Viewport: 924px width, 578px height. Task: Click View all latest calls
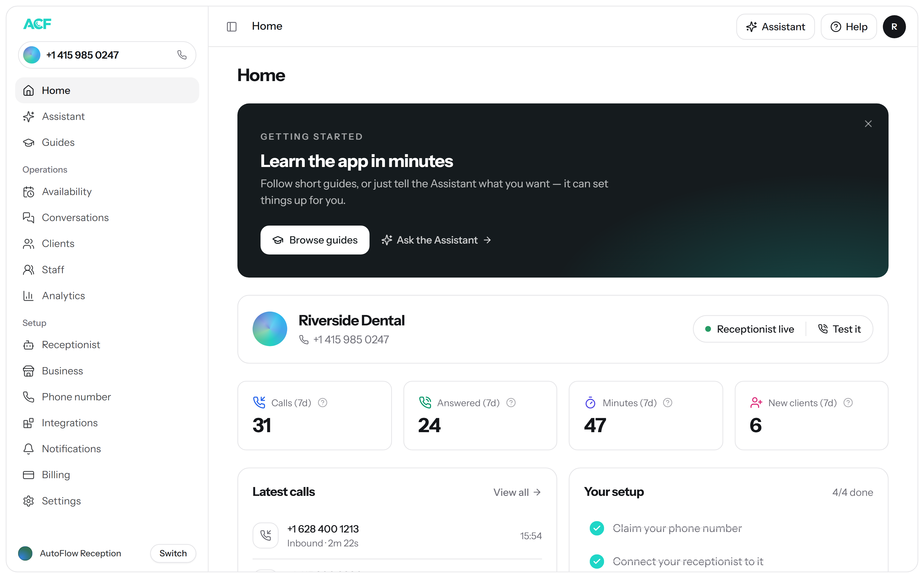click(x=517, y=492)
